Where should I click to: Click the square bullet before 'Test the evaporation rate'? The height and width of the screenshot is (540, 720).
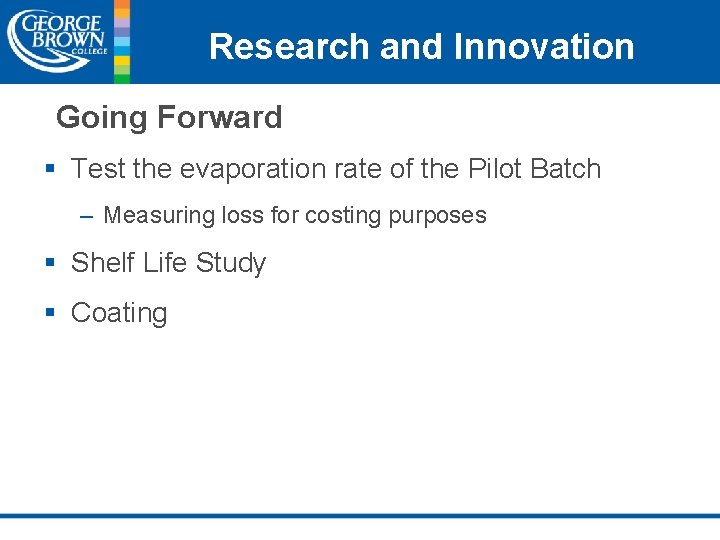[50, 169]
